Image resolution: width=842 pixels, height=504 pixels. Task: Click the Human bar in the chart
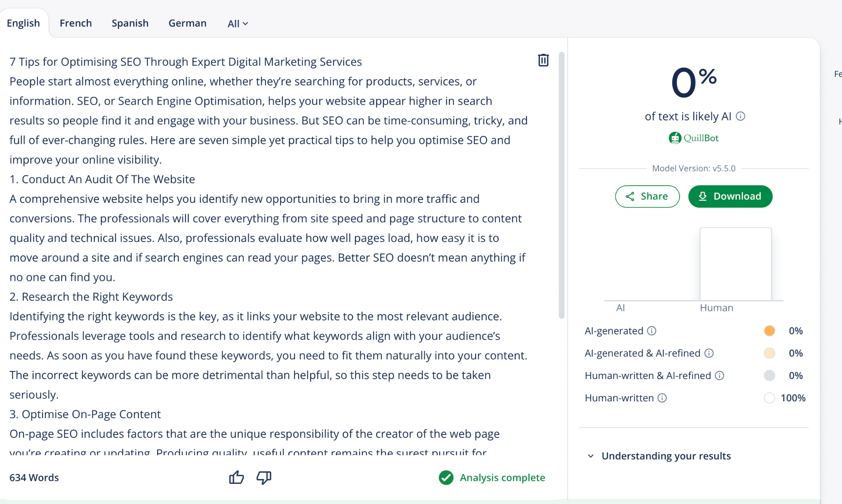tap(736, 264)
